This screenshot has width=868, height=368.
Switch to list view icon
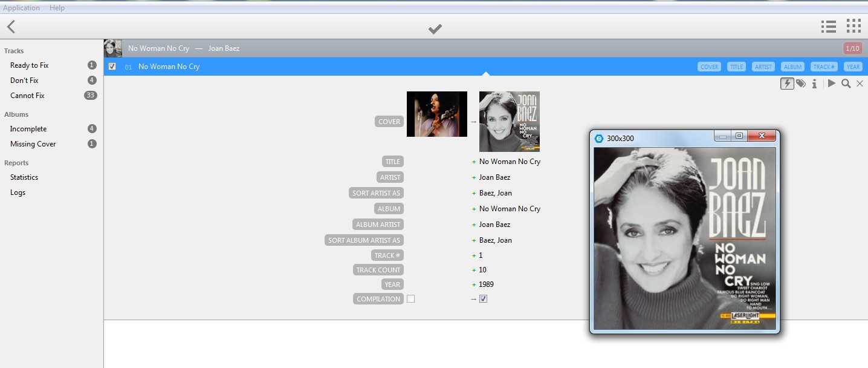(x=828, y=27)
